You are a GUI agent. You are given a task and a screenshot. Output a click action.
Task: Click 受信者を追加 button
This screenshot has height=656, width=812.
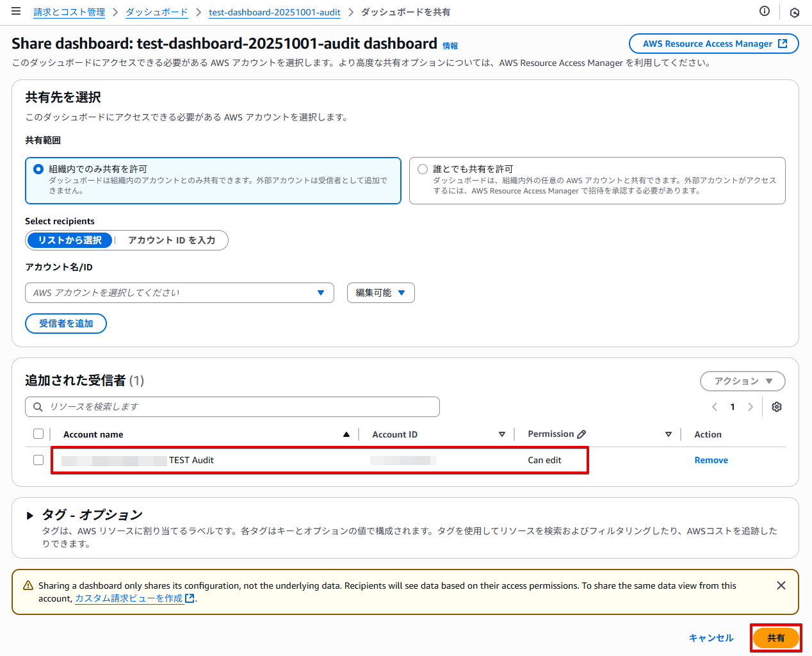coord(66,324)
